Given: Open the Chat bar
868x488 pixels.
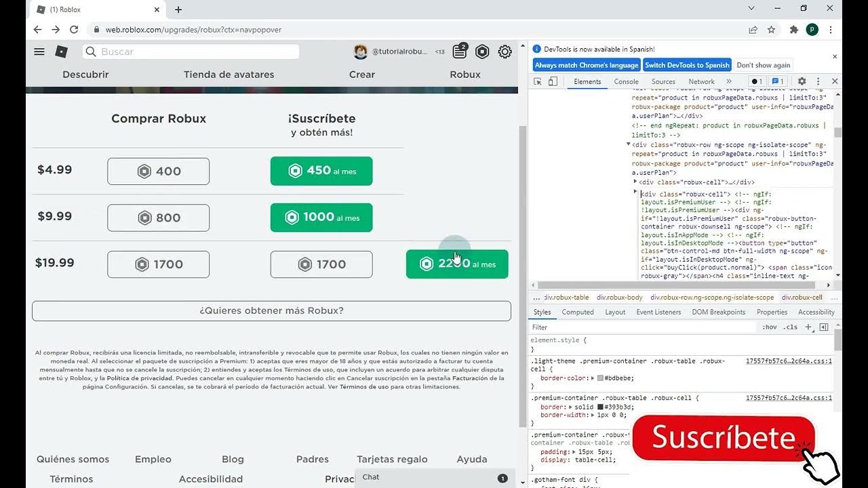Looking at the screenshot, I should 434,477.
